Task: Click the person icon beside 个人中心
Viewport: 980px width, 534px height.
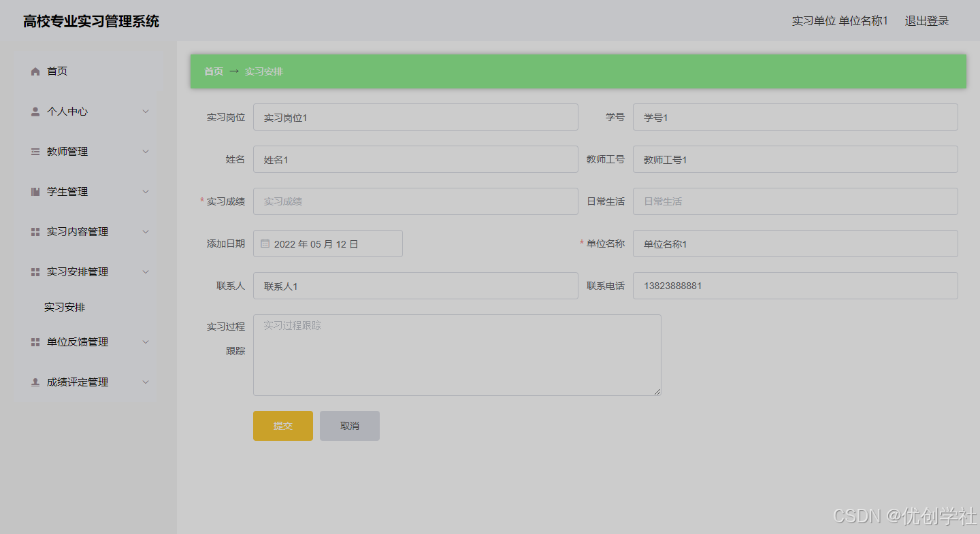Action: (35, 112)
